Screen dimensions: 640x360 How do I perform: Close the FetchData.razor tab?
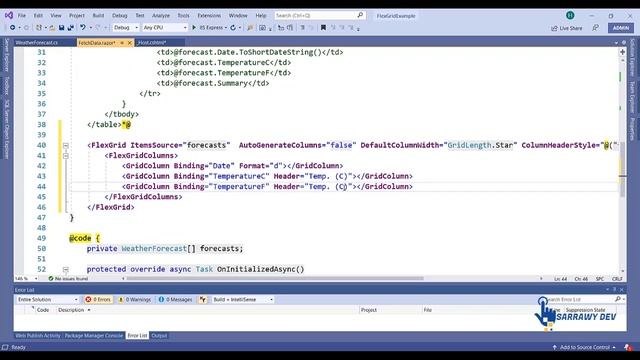coord(130,42)
